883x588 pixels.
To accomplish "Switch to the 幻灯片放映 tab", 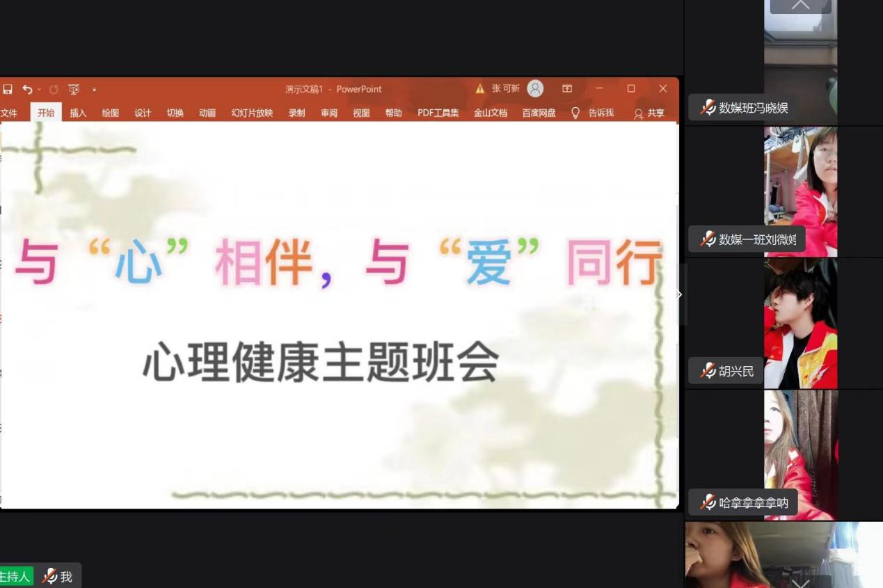I will [x=252, y=113].
